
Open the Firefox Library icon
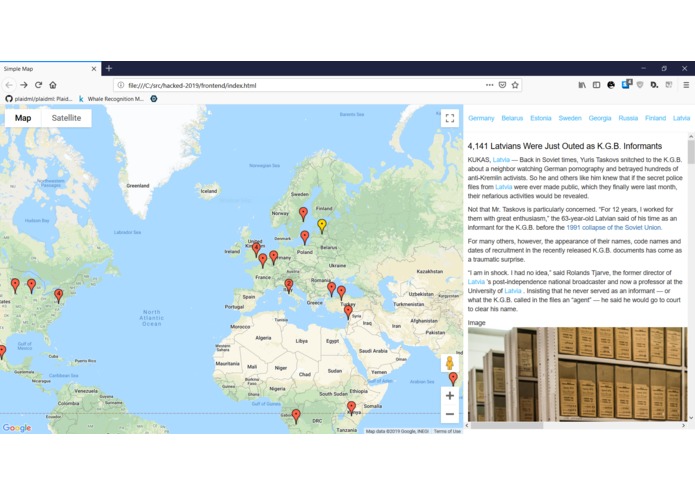point(582,85)
